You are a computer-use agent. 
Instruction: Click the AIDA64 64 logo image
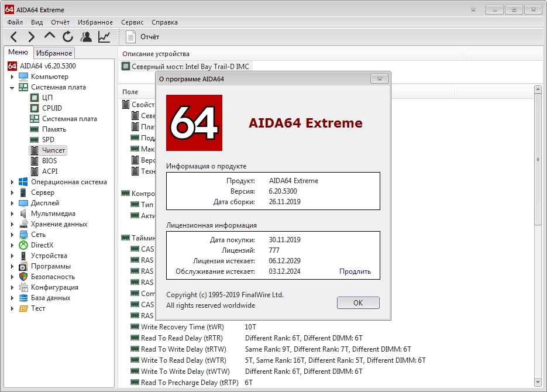194,123
